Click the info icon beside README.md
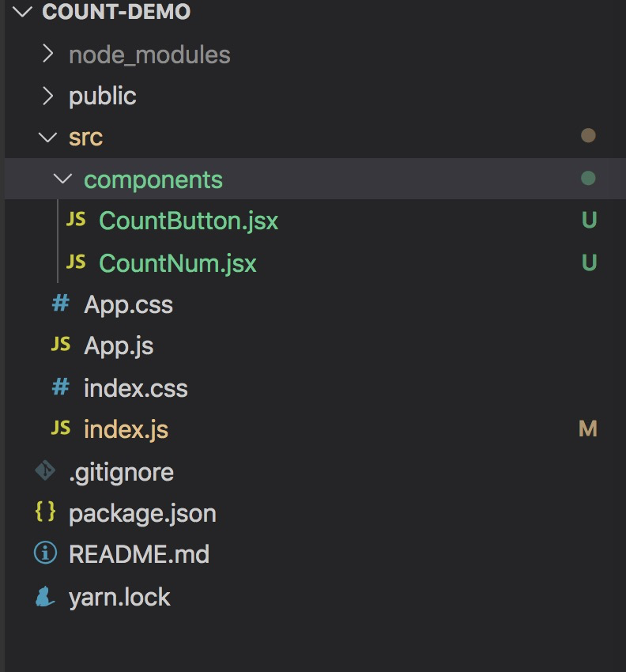 coord(45,553)
